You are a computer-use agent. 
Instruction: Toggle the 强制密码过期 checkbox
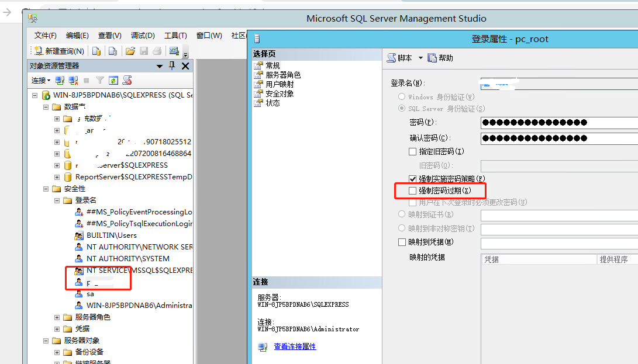[x=413, y=190]
